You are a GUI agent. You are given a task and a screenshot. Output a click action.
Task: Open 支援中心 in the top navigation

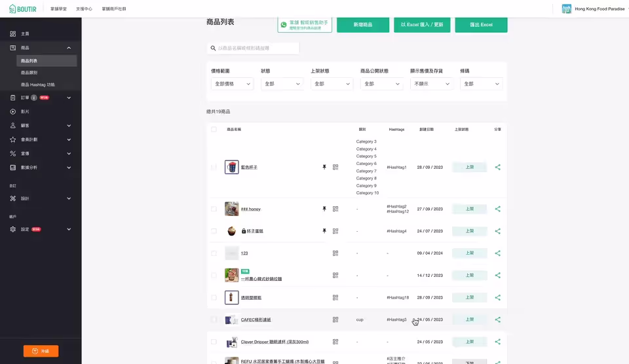point(84,9)
